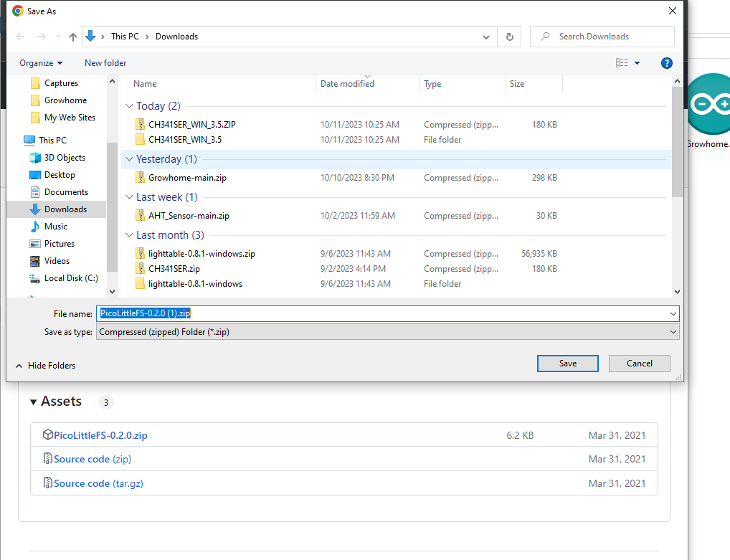Viewport: 730px width, 560px height.
Task: Go forward with the forward arrow
Action: point(42,37)
